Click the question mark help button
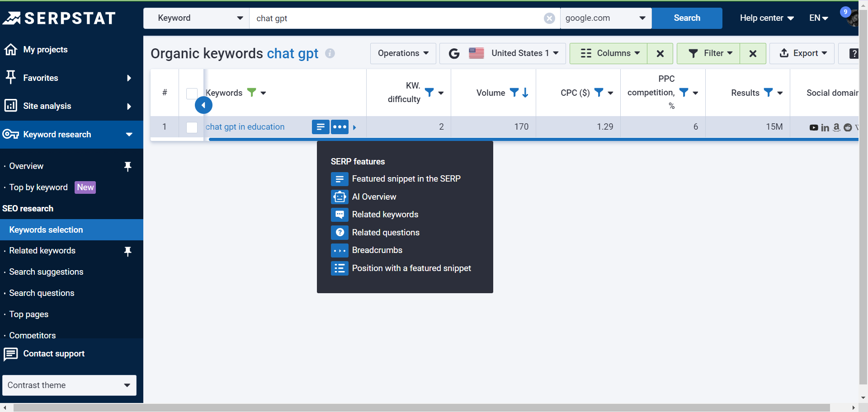This screenshot has height=412, width=868. (853, 54)
